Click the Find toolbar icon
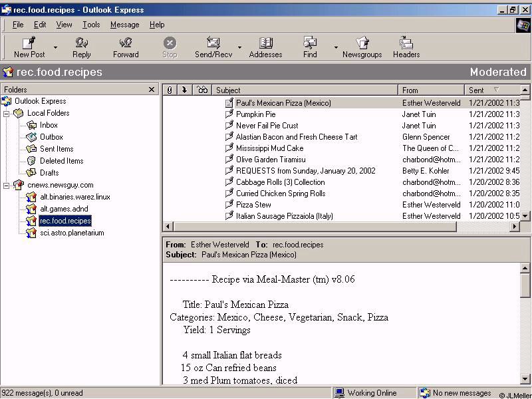This screenshot has width=532, height=399. pos(310,43)
